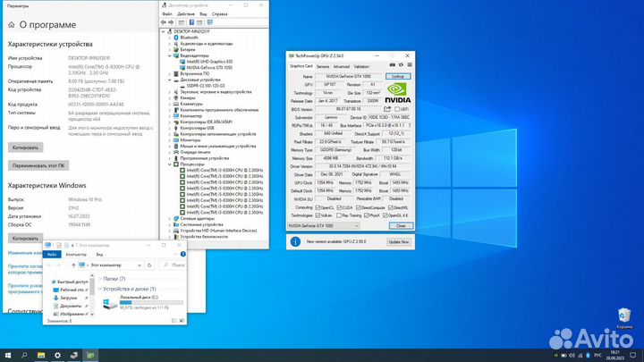
Task: Toggle the CUDA checkbox in GPU-Z
Action: (x=339, y=207)
